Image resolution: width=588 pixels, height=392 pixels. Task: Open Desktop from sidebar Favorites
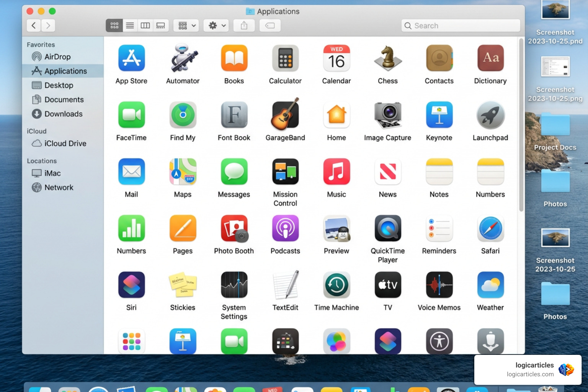63,85
